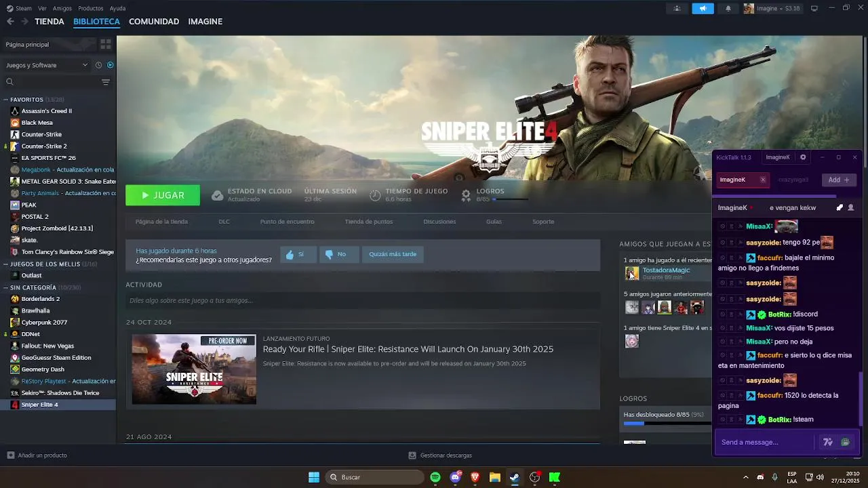The image size is (868, 488).
Task: Open the Steam notifications bell
Action: point(728,8)
